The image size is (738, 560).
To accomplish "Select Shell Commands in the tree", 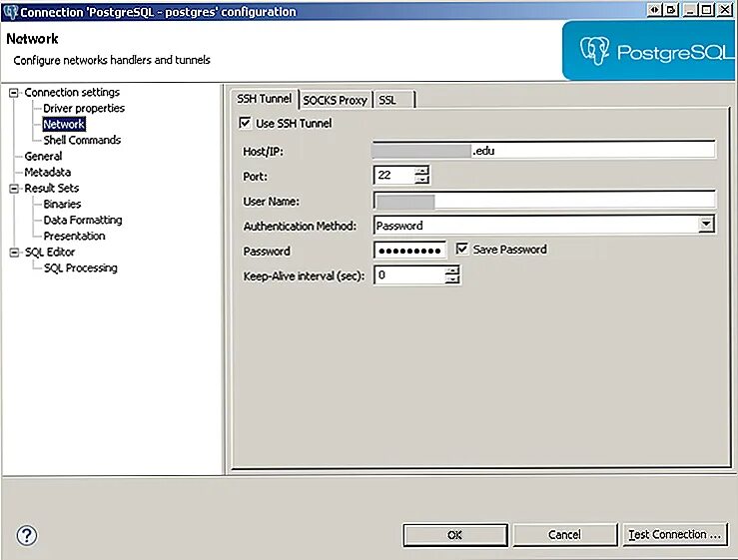I will [82, 140].
